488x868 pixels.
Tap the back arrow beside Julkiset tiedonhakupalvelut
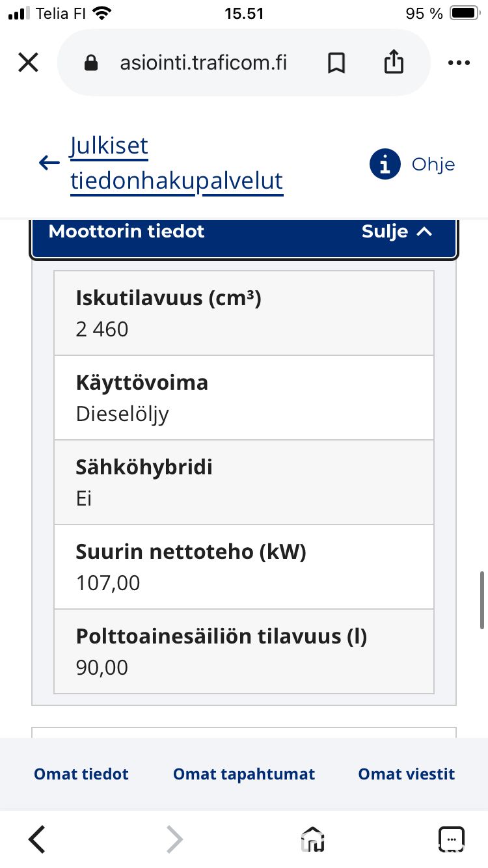[49, 163]
